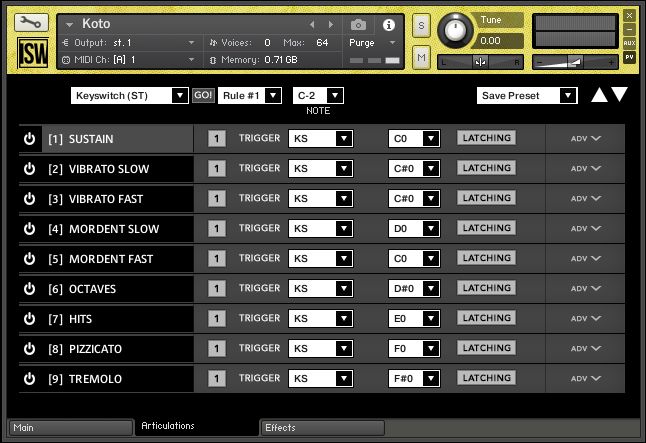Expand ADV options for TREMOLO
The height and width of the screenshot is (443, 646).
click(586, 378)
